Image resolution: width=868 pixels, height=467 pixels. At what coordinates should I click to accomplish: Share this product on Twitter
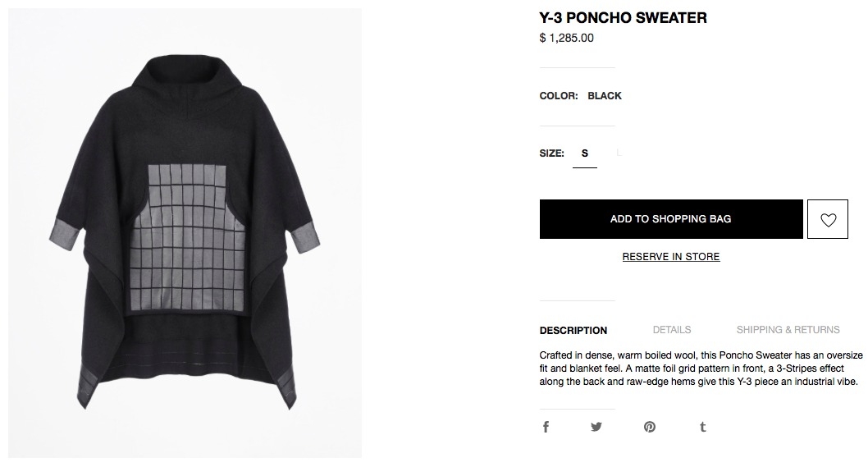(x=596, y=427)
